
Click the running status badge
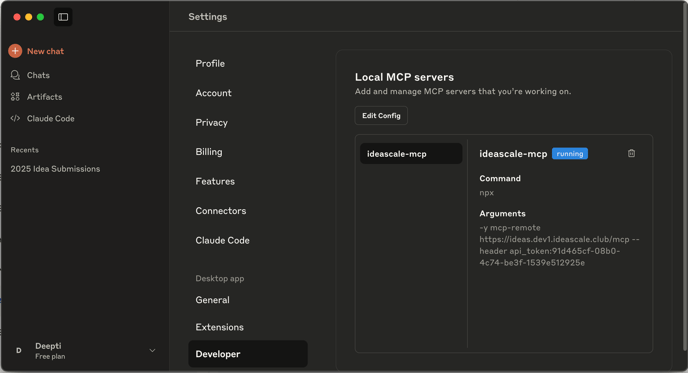coord(570,154)
